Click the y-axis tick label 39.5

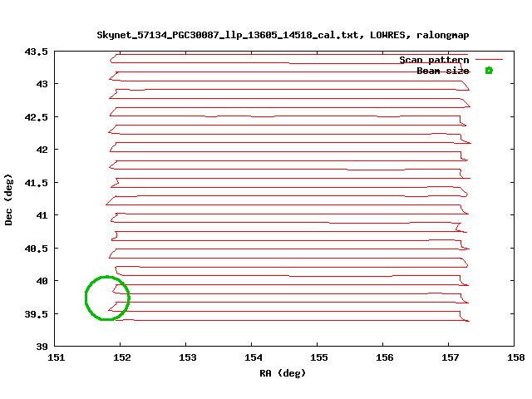[37, 314]
